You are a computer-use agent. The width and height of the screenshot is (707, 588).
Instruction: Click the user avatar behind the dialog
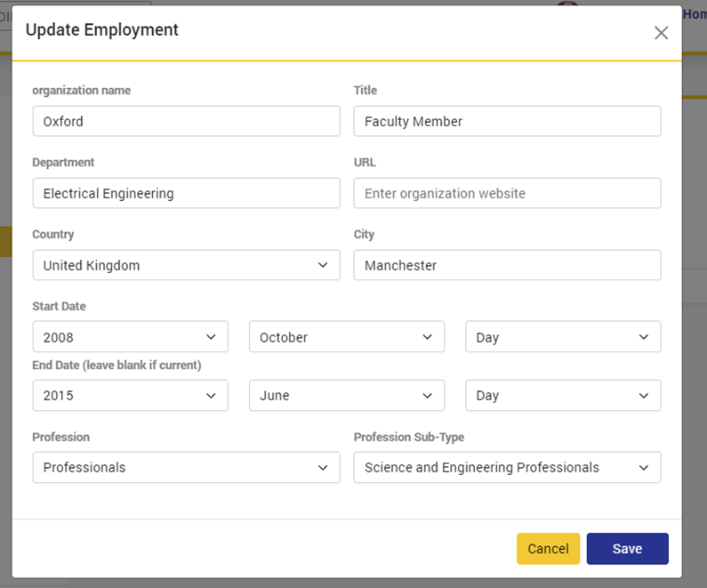(x=566, y=4)
